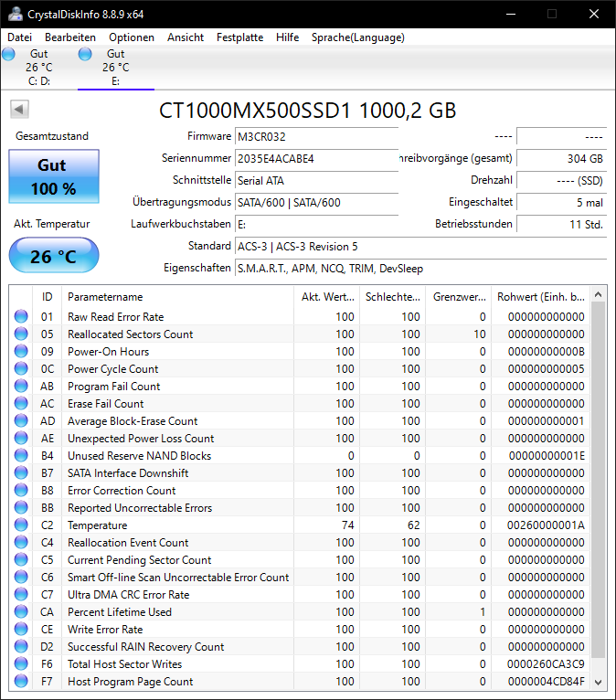Click the CrystalDiskInfo app icon in title bar
The height and width of the screenshot is (700, 616).
pos(16,14)
